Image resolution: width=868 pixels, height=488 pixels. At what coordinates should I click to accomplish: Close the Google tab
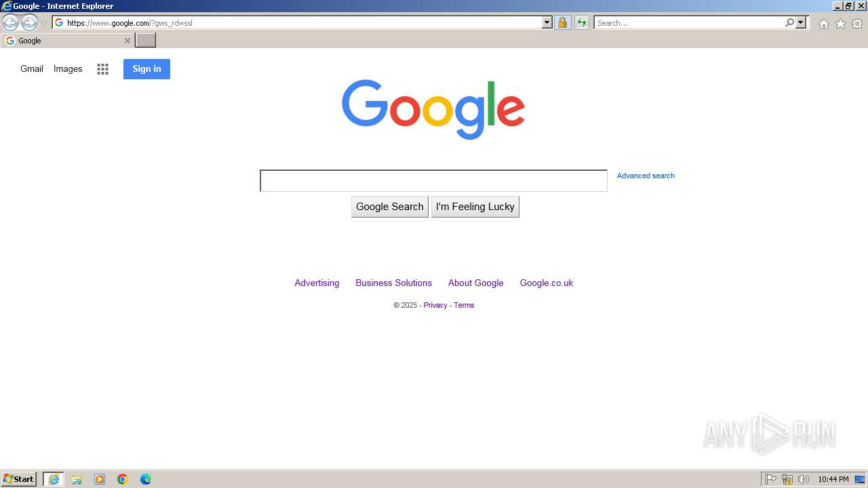click(x=127, y=41)
